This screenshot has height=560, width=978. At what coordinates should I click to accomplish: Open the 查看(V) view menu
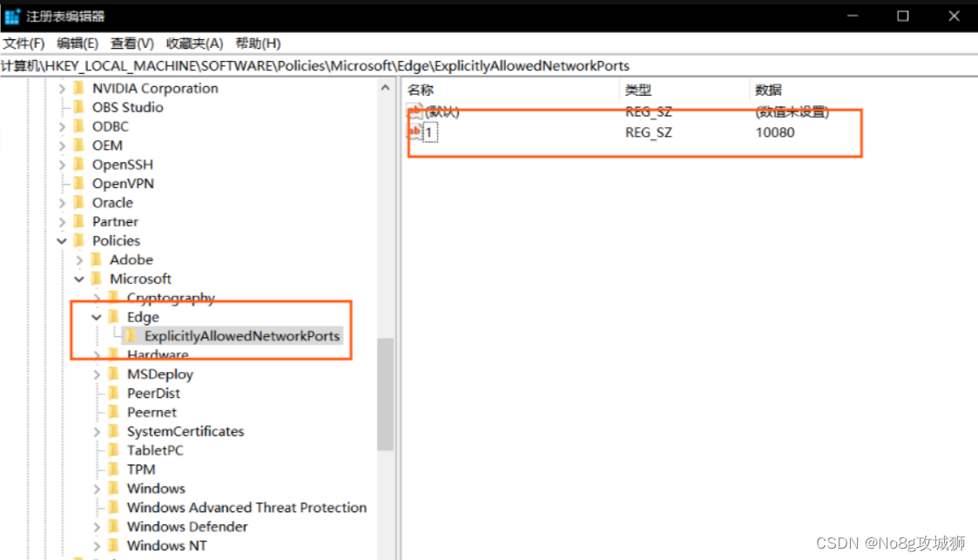(x=132, y=44)
